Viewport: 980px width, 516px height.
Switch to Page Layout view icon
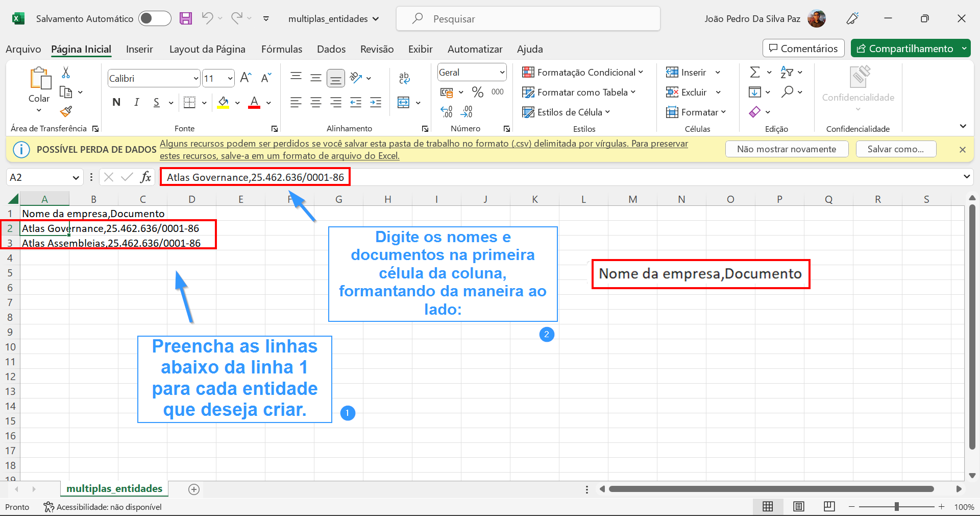[799, 506]
